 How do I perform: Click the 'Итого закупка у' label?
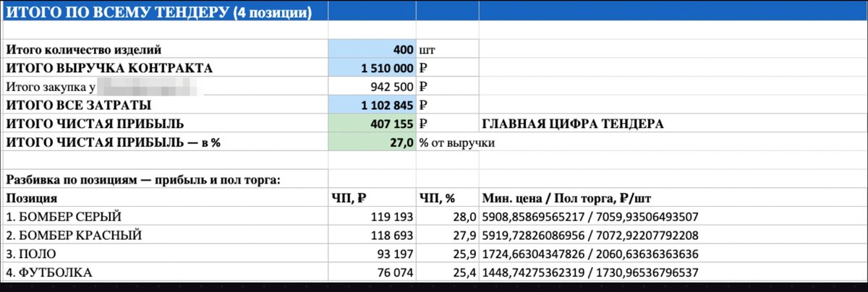pos(51,87)
